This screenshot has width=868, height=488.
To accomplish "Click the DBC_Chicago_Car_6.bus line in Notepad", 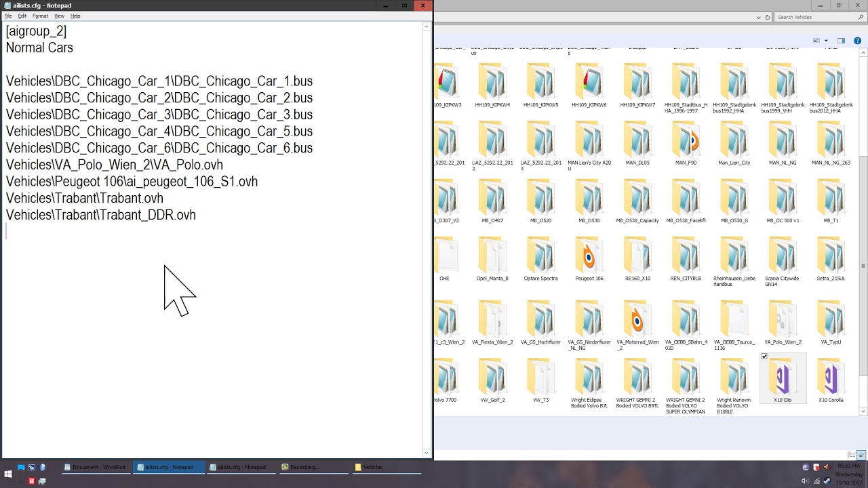I will click(159, 148).
